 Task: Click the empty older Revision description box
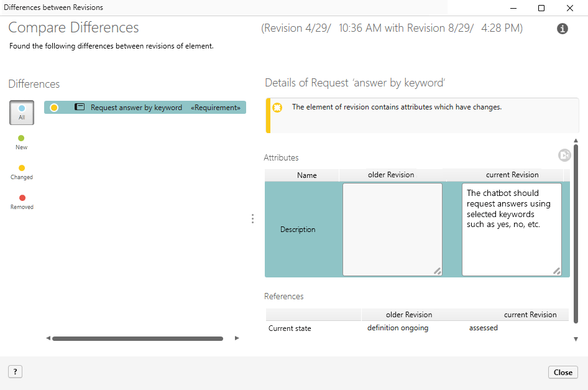click(x=392, y=229)
